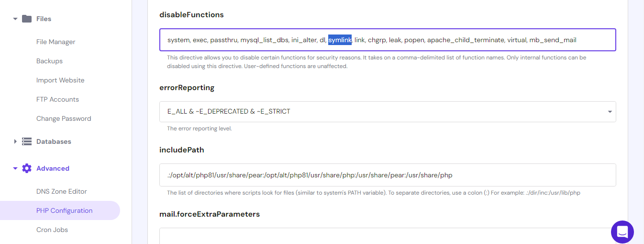The image size is (644, 244).
Task: Click inside the disableFunctions text field
Action: click(593, 40)
